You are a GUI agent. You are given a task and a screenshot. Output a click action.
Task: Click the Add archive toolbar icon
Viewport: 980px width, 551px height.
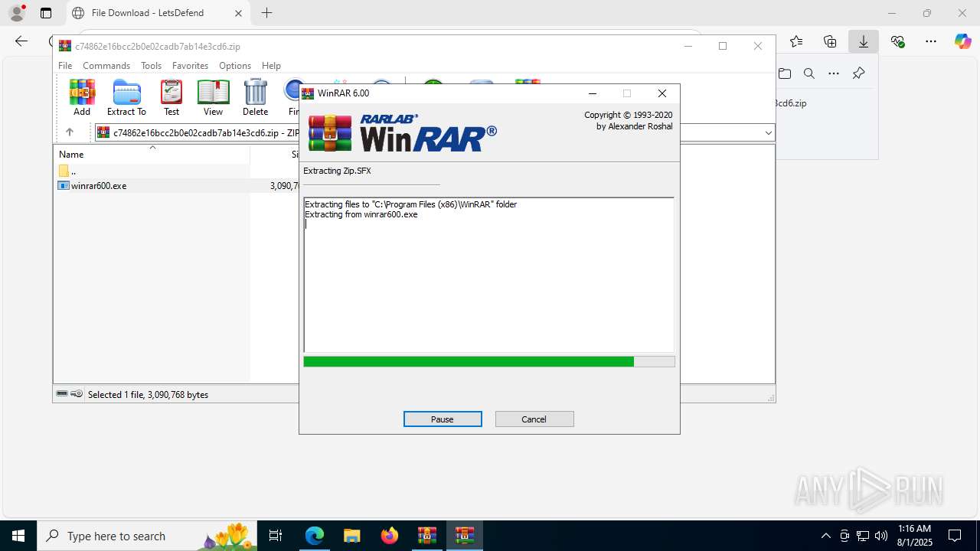82,97
